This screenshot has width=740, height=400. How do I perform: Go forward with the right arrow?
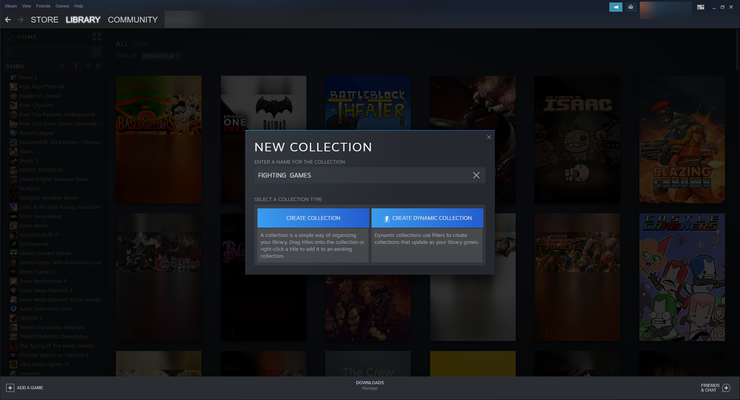20,20
